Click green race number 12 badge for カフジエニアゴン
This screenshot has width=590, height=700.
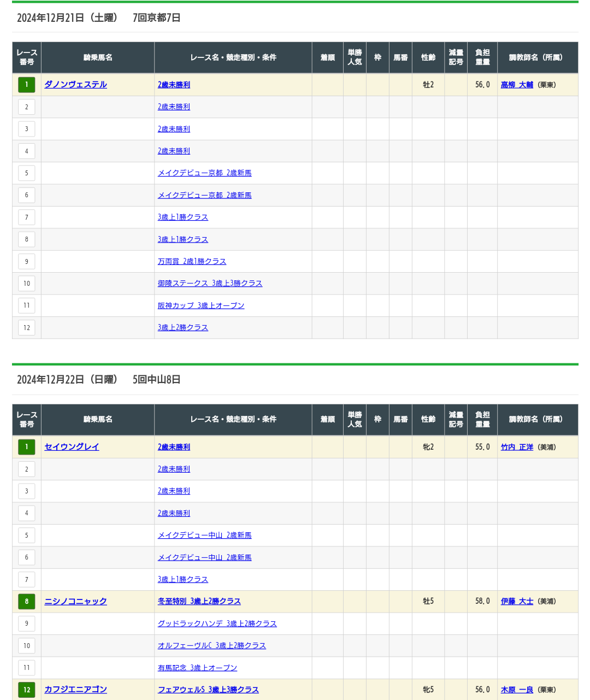tap(26, 690)
